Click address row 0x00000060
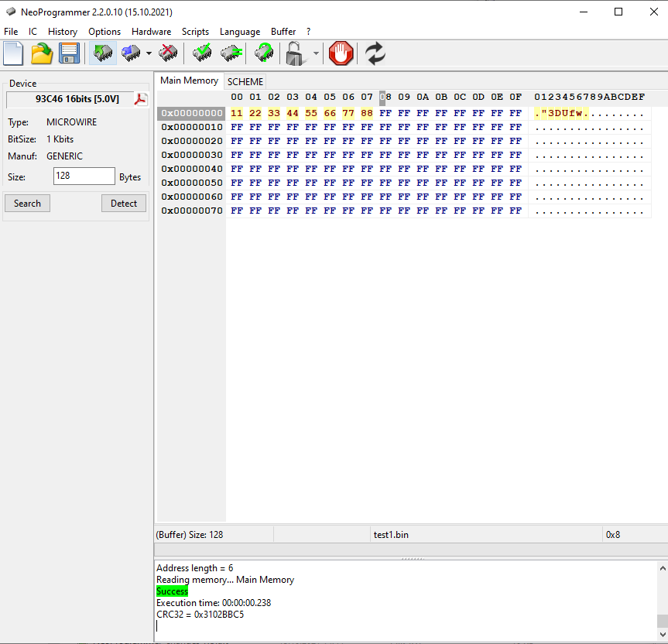The height and width of the screenshot is (644, 668). point(192,197)
